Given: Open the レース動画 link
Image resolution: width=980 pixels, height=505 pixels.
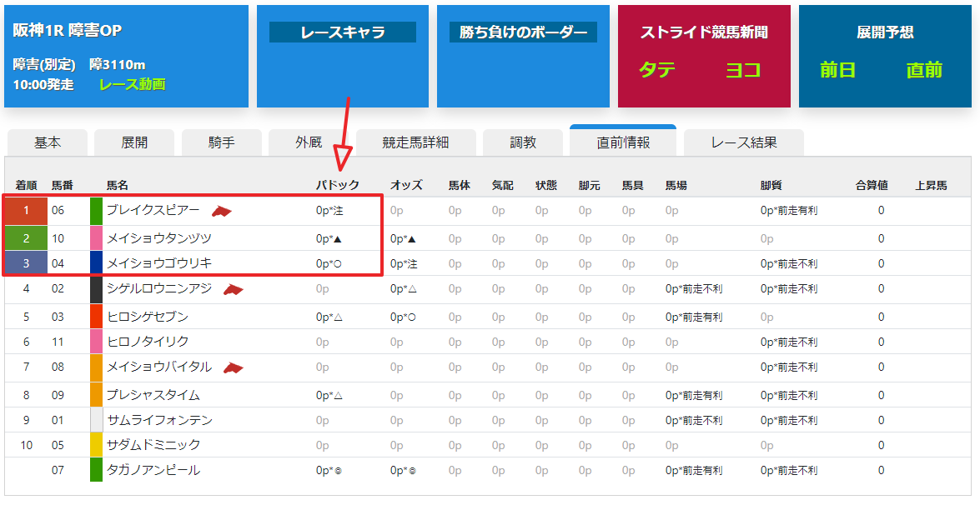Looking at the screenshot, I should pyautogui.click(x=132, y=84).
